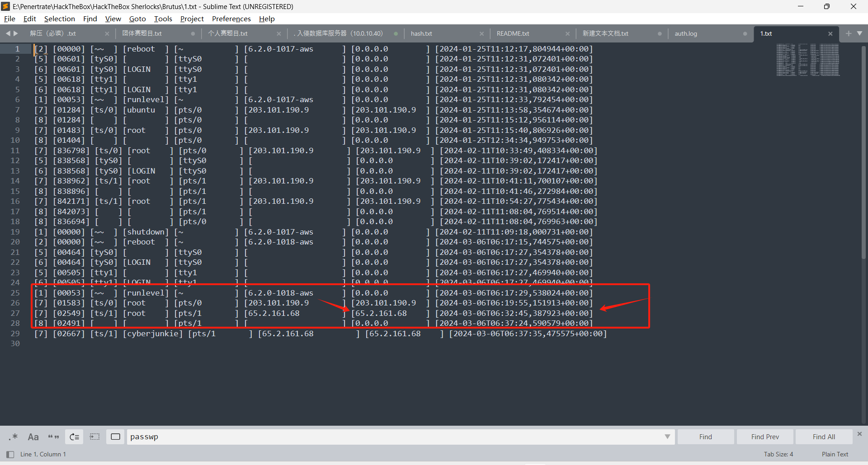868x465 pixels.
Task: Go to previous tab with left arrow
Action: click(x=8, y=33)
